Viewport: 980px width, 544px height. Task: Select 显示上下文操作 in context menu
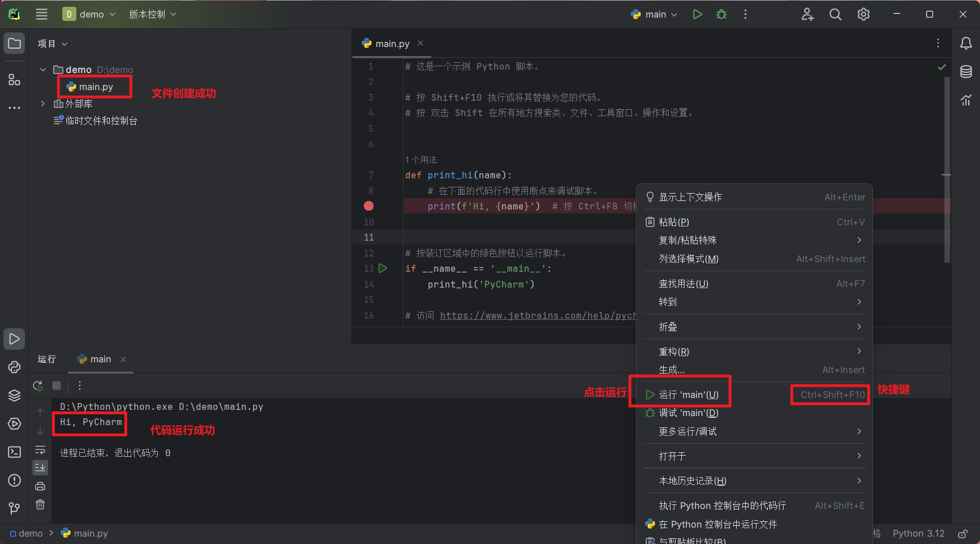[755, 197]
